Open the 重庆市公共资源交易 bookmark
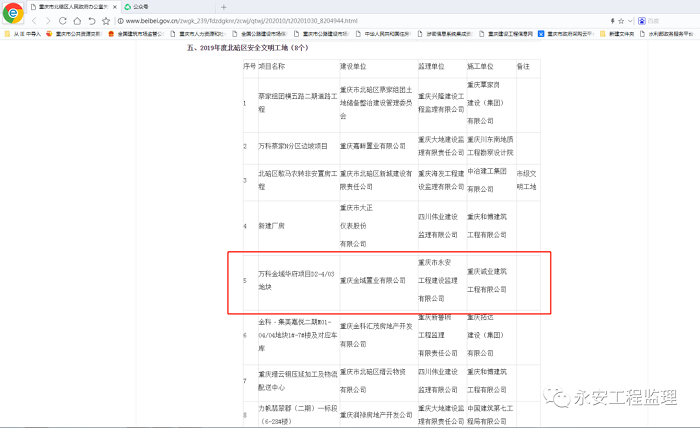 [x=74, y=33]
